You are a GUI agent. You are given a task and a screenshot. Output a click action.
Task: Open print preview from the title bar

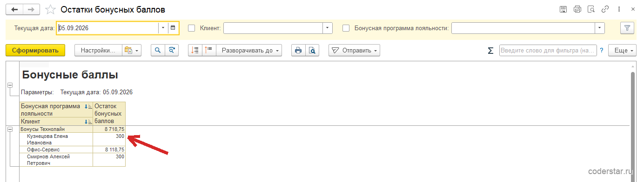click(x=591, y=9)
